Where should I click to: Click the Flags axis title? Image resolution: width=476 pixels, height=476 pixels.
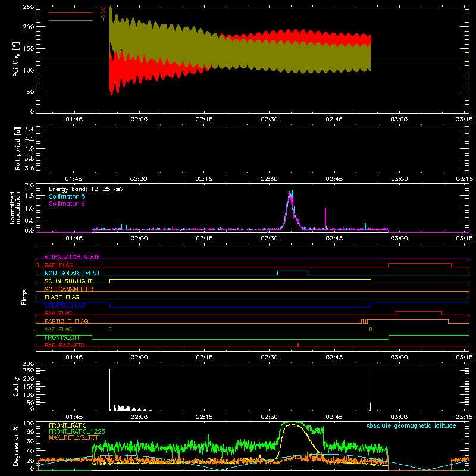(24, 297)
